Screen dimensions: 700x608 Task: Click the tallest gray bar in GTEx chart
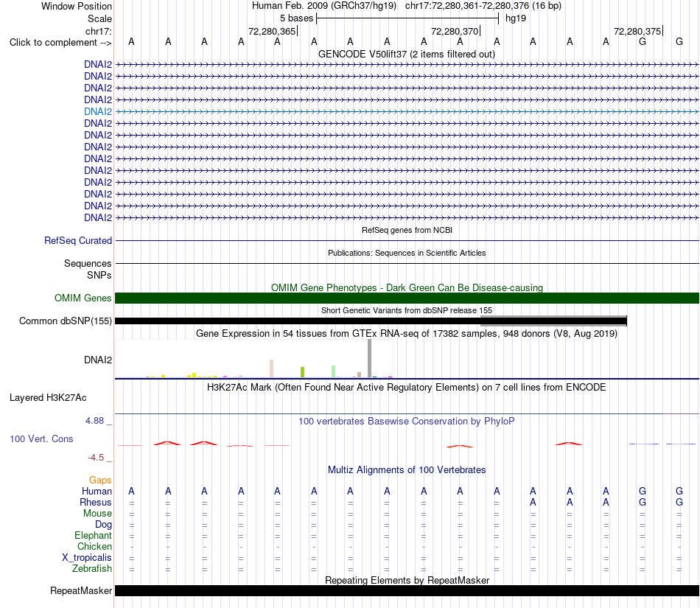coord(369,358)
